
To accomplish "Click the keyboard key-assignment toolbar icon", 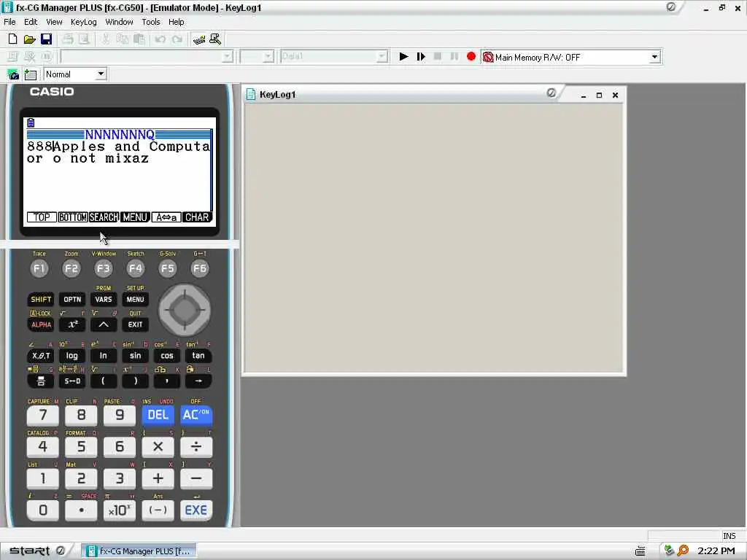I will (199, 39).
